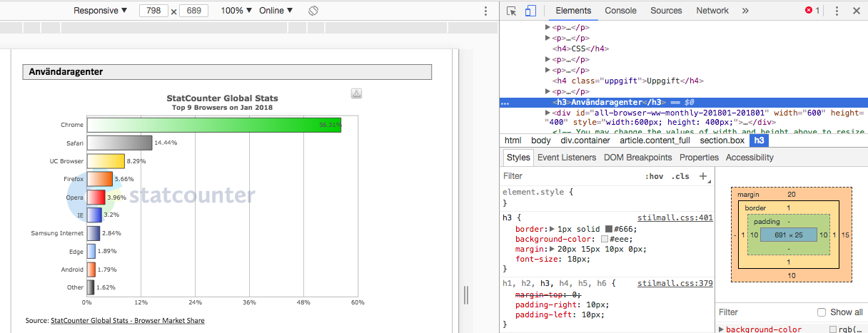The height and width of the screenshot is (333, 868).
Task: Click the 691 × 25 content box
Action: tap(789, 235)
